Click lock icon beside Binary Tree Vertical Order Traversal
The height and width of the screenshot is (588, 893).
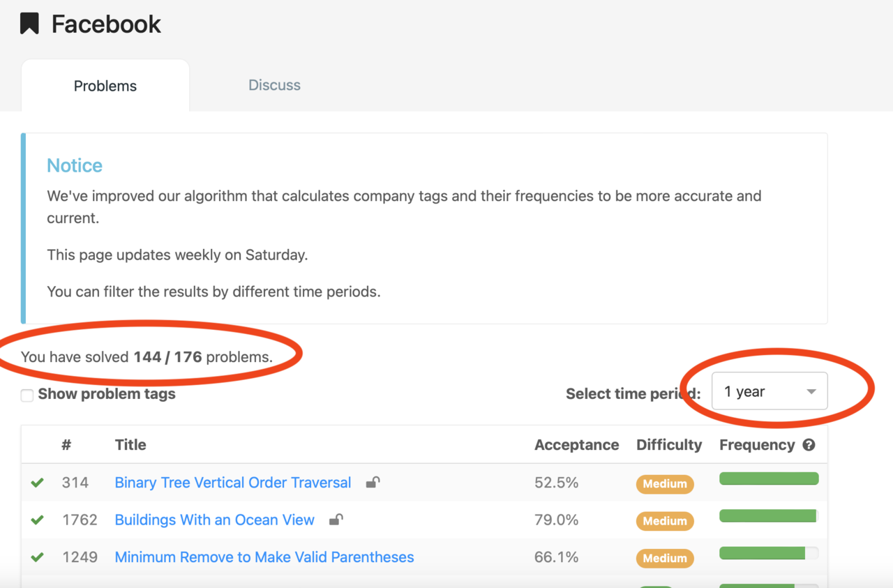373,482
